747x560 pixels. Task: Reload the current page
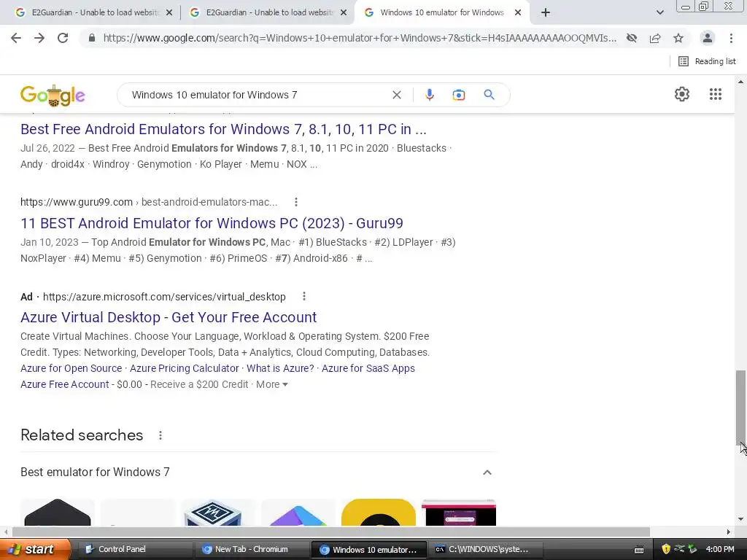63,38
